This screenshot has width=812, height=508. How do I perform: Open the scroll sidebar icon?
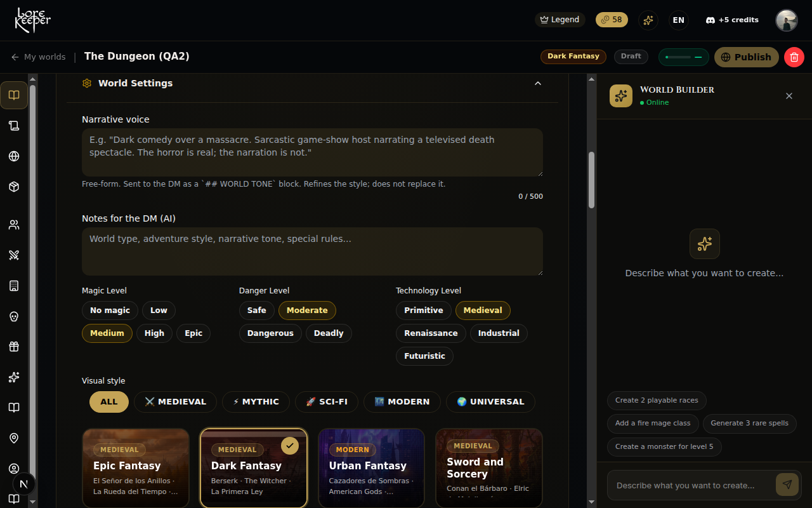tap(14, 126)
